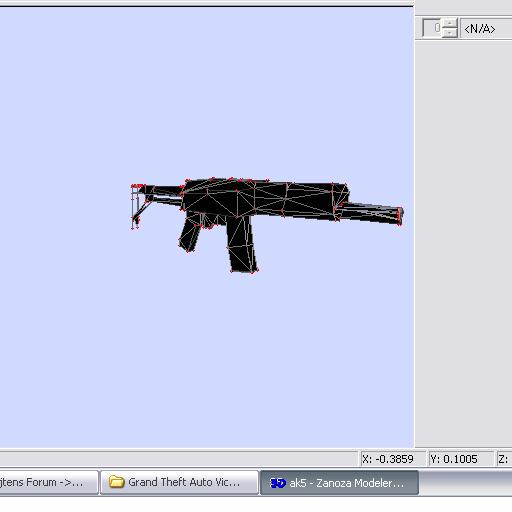Click the 3D icon on the Zanoza Modeler taskbar button

277,482
